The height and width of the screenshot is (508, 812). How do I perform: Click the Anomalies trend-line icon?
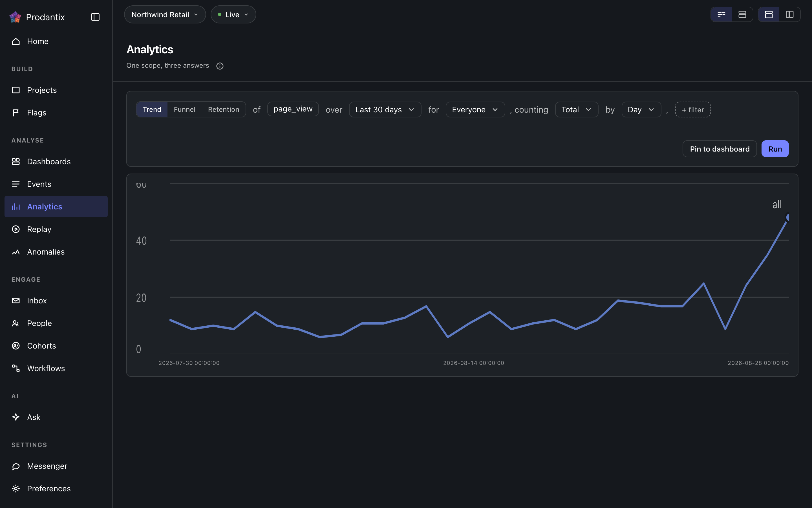(x=16, y=252)
